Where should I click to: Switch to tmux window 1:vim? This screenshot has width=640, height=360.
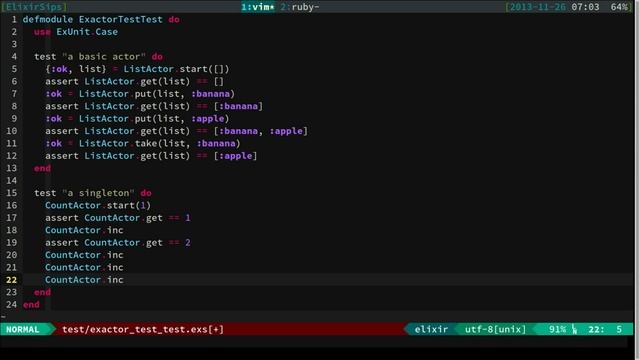tap(258, 7)
